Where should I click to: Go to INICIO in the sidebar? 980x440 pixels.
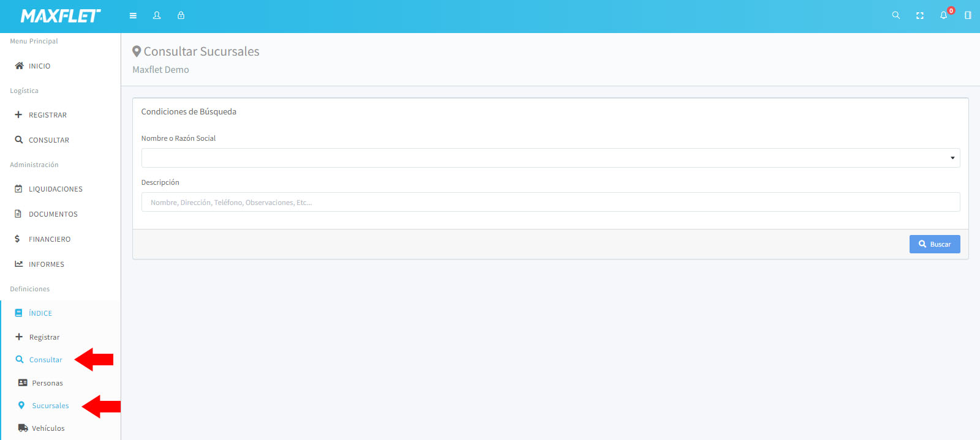(x=40, y=66)
